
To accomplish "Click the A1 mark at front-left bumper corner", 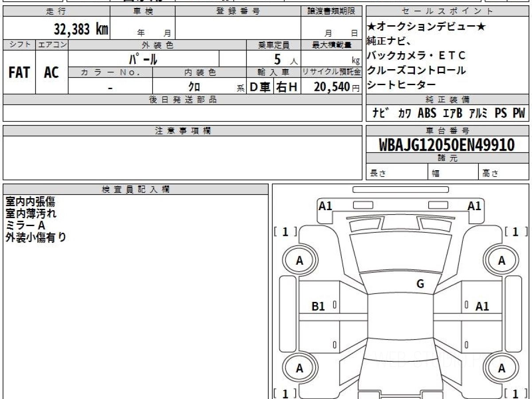I will [325, 206].
